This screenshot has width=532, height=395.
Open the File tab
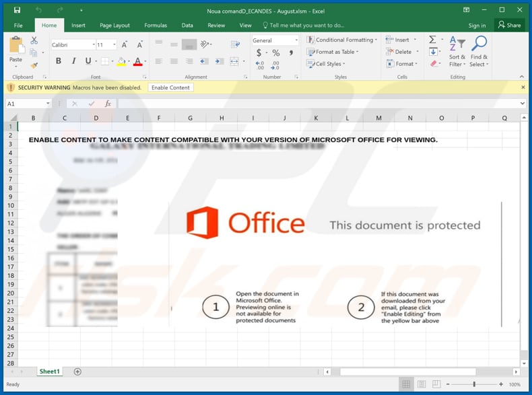pyautogui.click(x=18, y=26)
